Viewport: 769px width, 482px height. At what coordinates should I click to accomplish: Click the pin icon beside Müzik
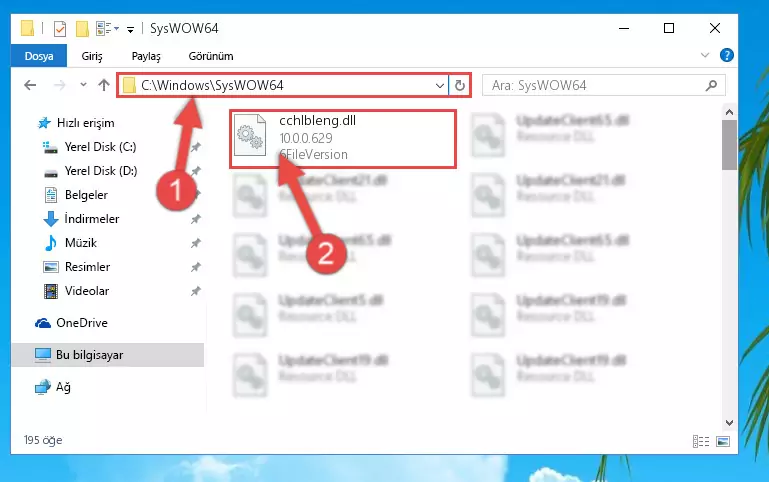pyautogui.click(x=196, y=243)
